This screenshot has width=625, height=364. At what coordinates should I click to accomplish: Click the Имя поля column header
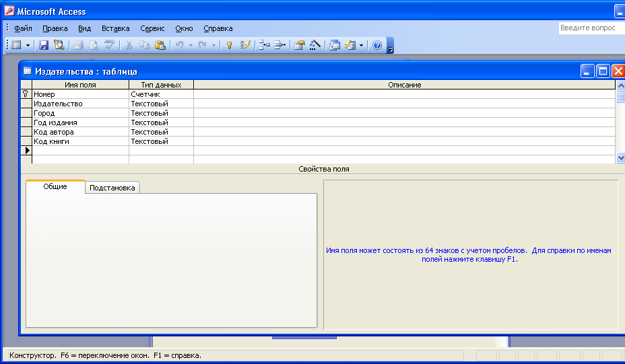(x=81, y=85)
